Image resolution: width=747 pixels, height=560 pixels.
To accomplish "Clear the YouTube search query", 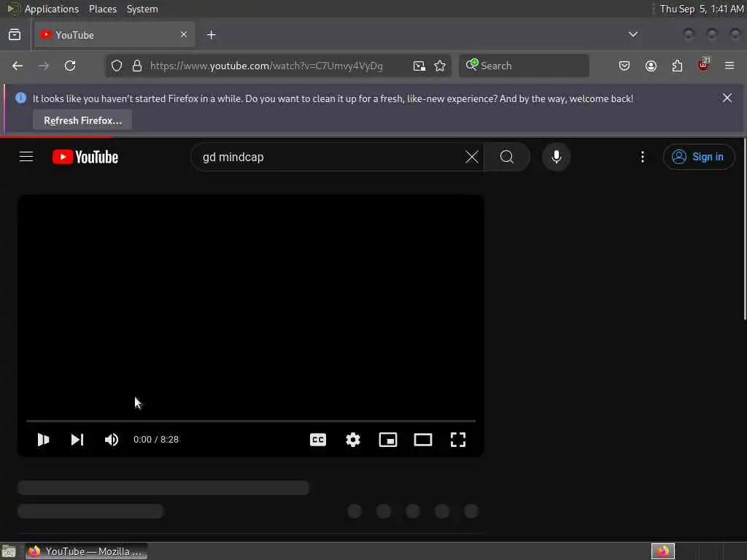I will tap(472, 157).
